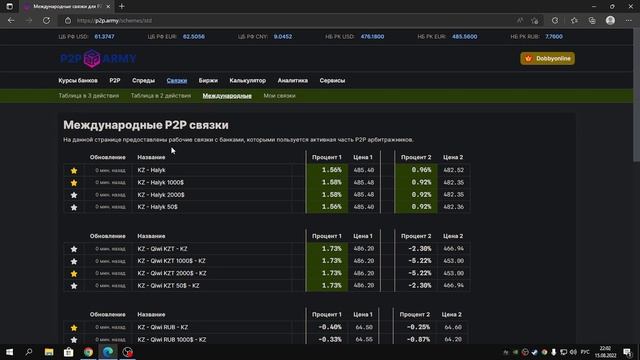This screenshot has height=360, width=640.
Task: Open the browser profile avatar
Action: (610, 20)
